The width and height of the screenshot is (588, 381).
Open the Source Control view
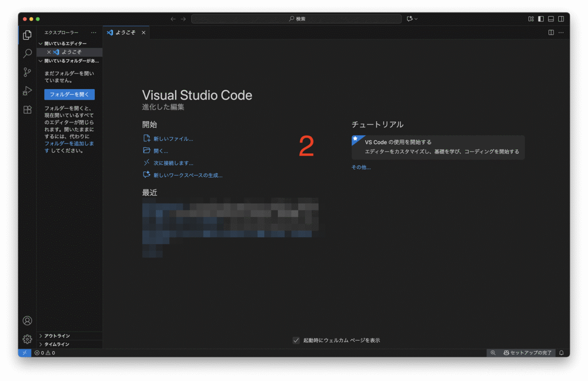[x=27, y=72]
